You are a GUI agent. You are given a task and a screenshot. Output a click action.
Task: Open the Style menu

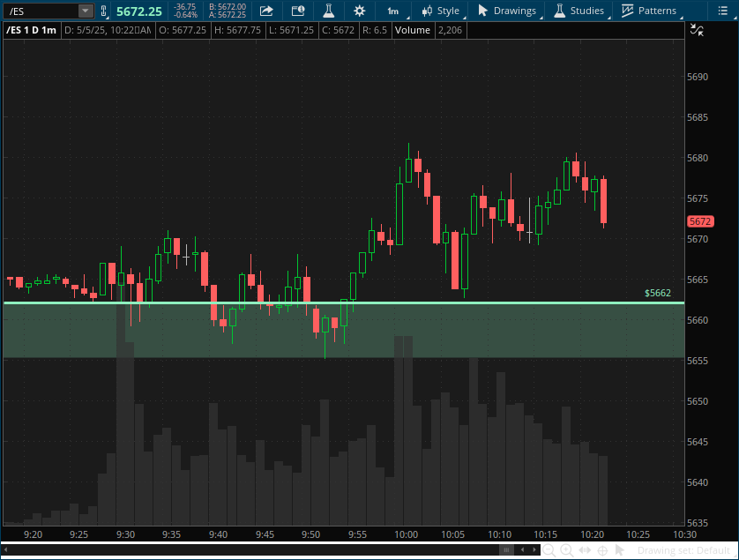[x=441, y=11]
